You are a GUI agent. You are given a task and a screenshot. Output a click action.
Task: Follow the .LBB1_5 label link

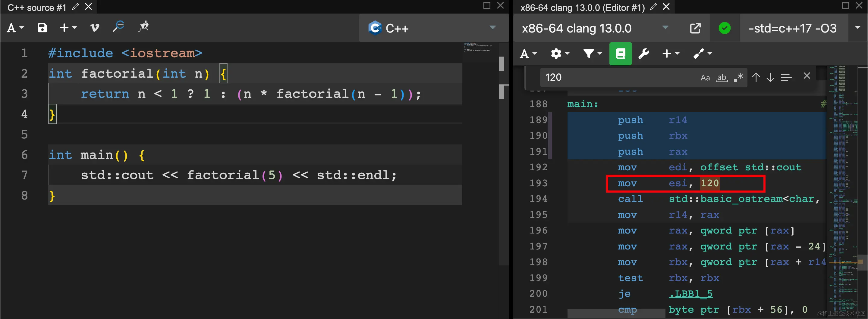[x=690, y=294]
